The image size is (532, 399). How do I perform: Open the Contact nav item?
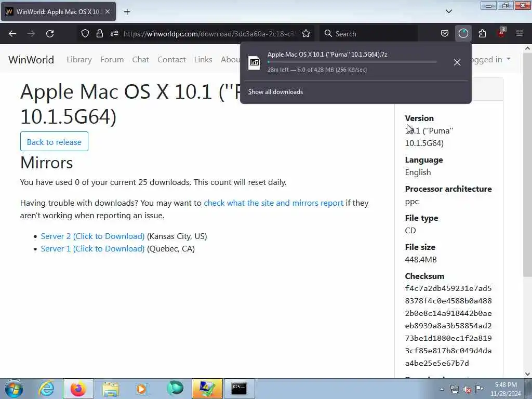171,59
